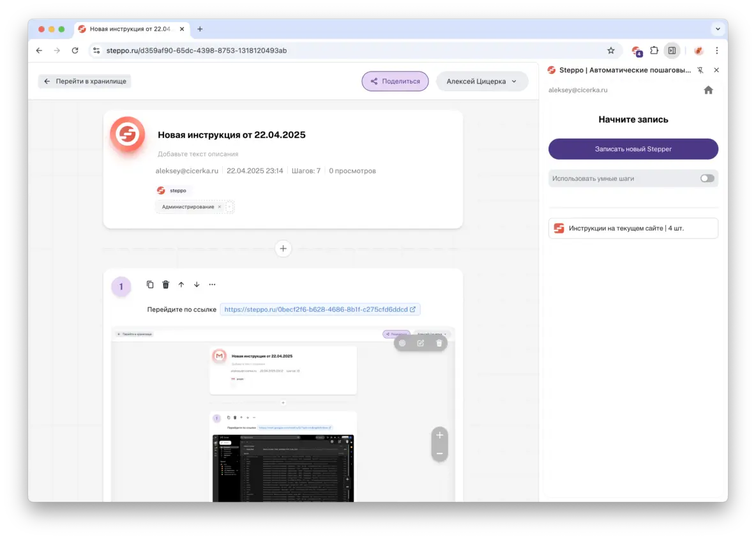Click the Поделиться share button

[x=395, y=81]
